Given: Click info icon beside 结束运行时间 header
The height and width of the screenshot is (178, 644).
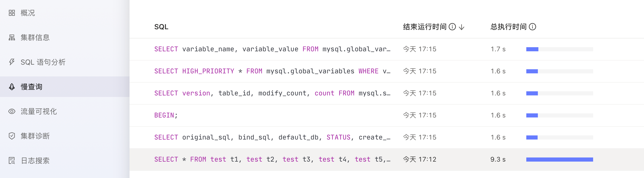Looking at the screenshot, I should [452, 27].
